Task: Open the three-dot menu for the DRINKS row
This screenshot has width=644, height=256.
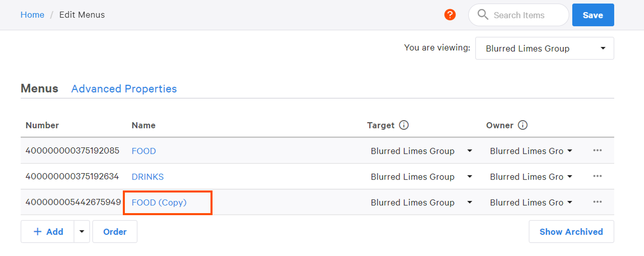Action: coord(597,176)
